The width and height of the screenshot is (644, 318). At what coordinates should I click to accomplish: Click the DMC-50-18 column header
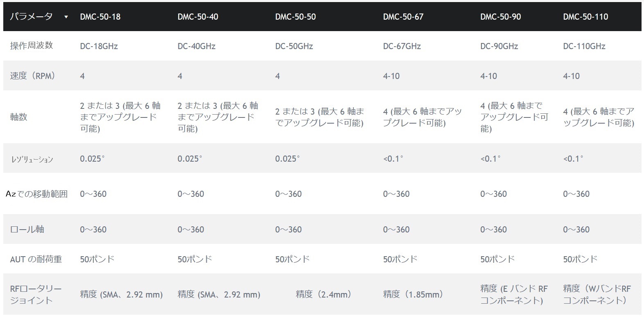(100, 17)
